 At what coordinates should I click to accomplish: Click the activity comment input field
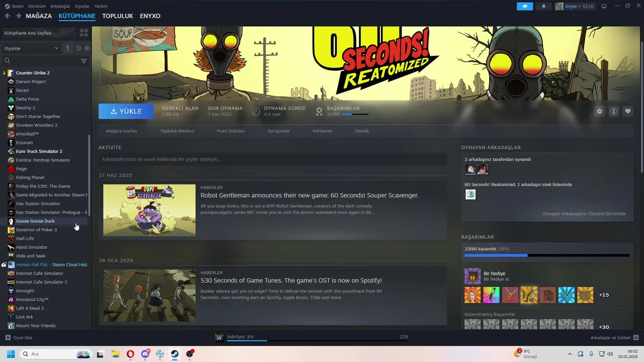[273, 159]
